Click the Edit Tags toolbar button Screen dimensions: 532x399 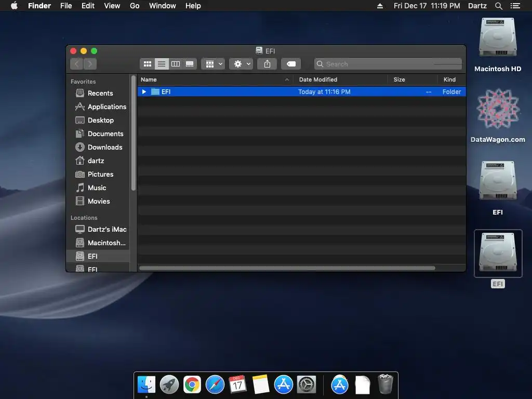pyautogui.click(x=291, y=64)
